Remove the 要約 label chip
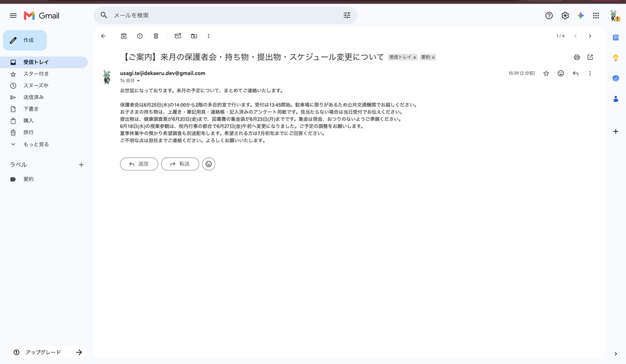Image resolution: width=626 pixels, height=364 pixels. (x=433, y=57)
